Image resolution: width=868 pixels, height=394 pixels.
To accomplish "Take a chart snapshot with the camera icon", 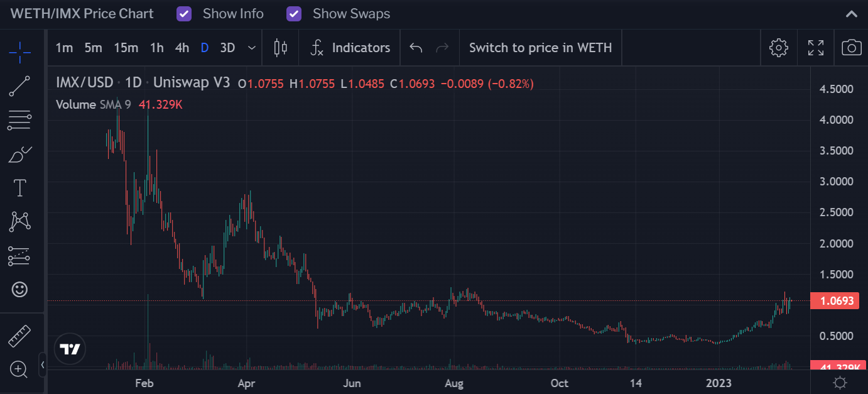I will coord(852,47).
